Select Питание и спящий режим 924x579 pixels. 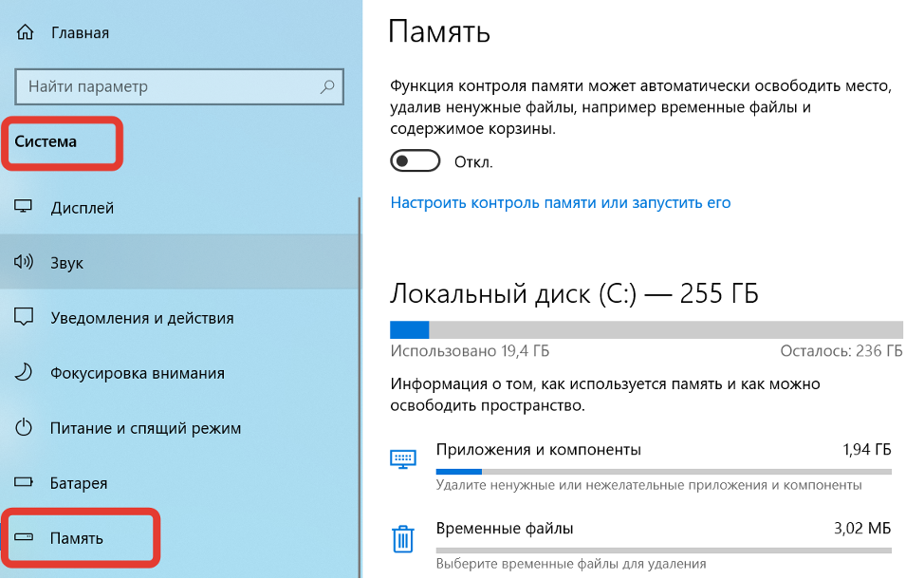179,427
